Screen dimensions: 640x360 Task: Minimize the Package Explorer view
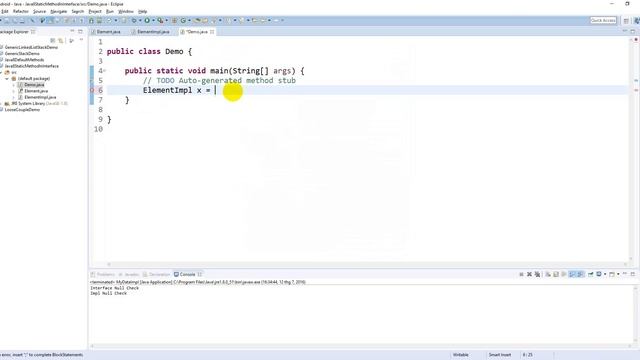pos(72,31)
